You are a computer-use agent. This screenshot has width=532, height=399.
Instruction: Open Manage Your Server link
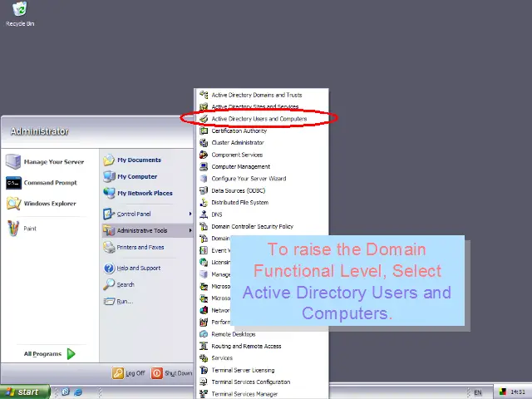(53, 162)
